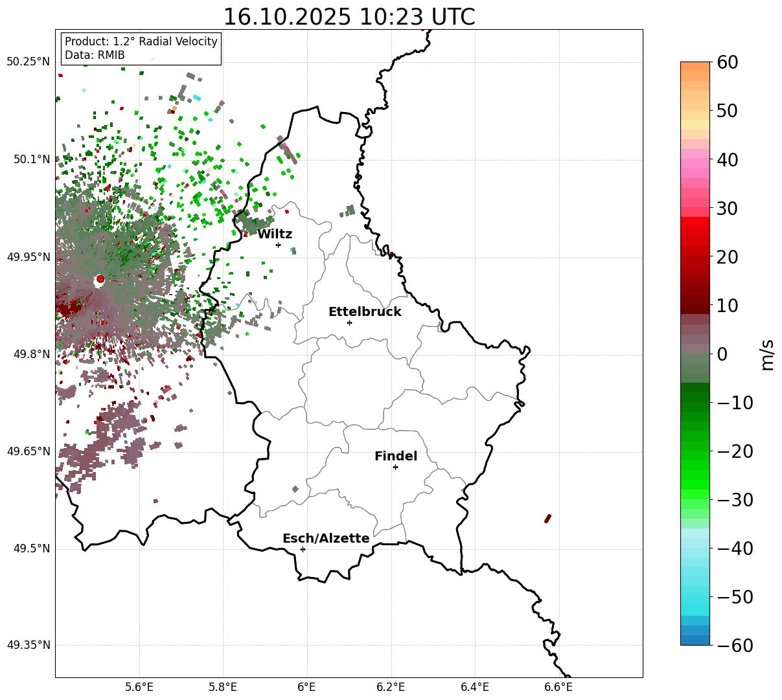
Task: Click the Ettelbruck station cross marker
Action: click(349, 322)
